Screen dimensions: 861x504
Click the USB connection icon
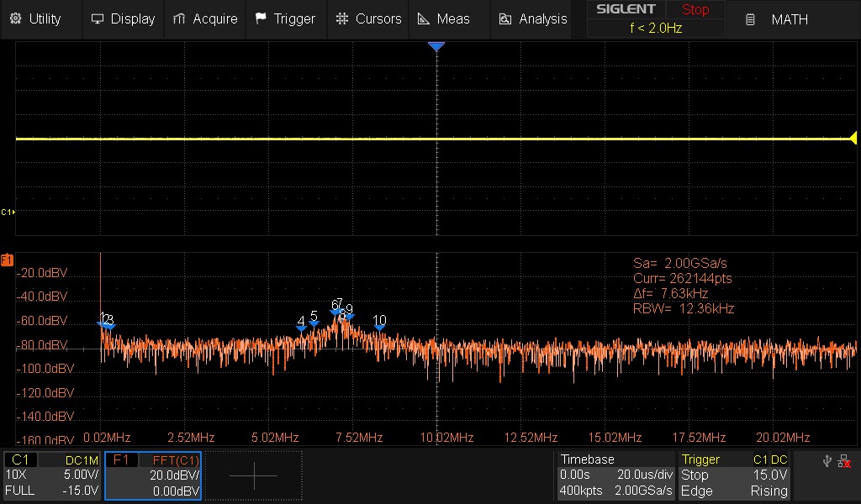(x=827, y=461)
